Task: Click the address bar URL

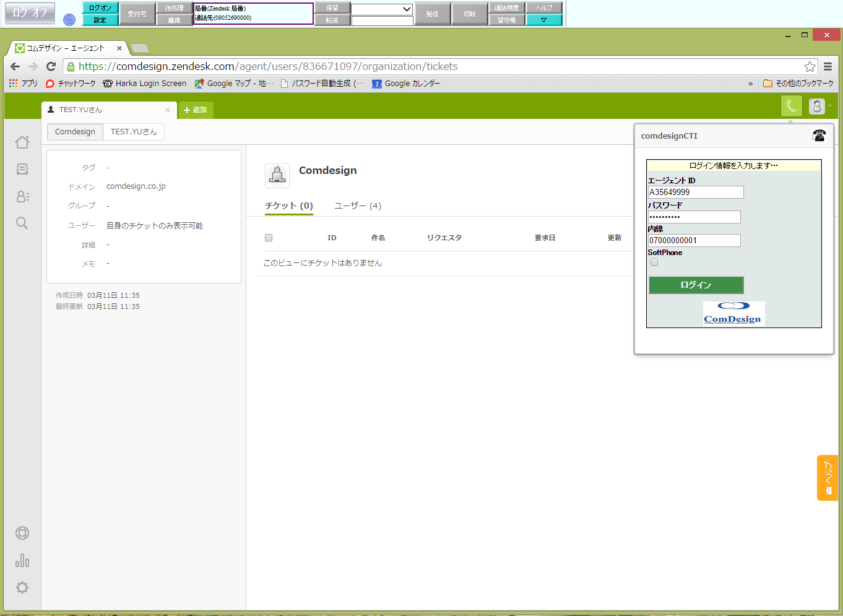Action: (268, 66)
